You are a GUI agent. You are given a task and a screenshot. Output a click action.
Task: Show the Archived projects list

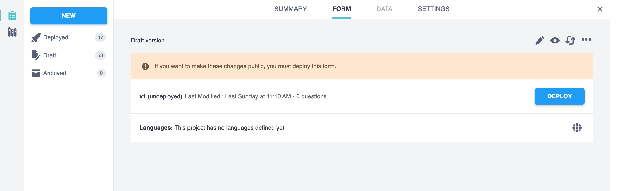(54, 73)
